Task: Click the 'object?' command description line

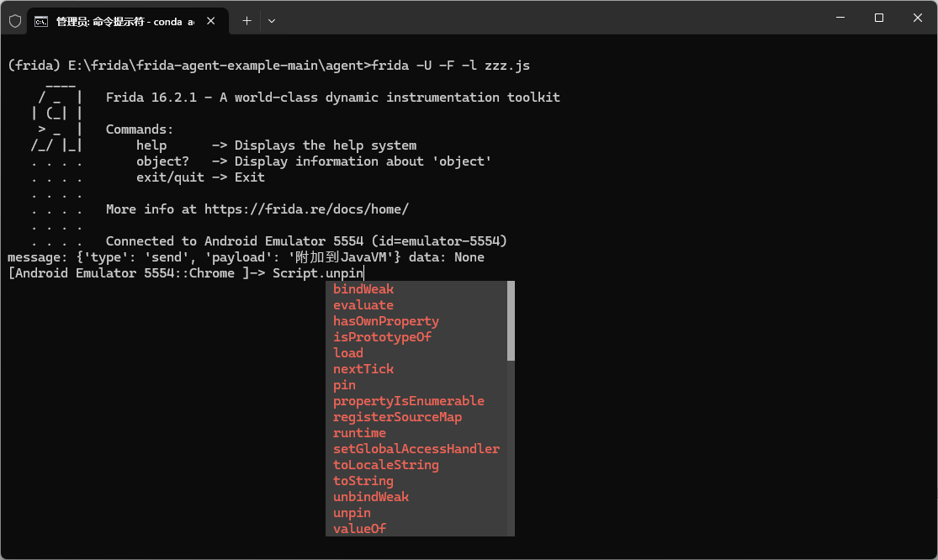Action: coord(314,161)
